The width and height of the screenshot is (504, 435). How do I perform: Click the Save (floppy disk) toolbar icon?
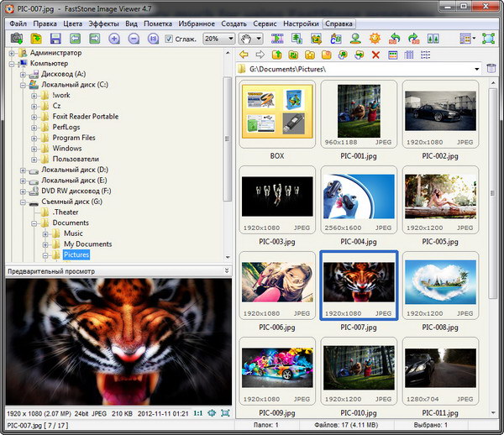tap(55, 39)
